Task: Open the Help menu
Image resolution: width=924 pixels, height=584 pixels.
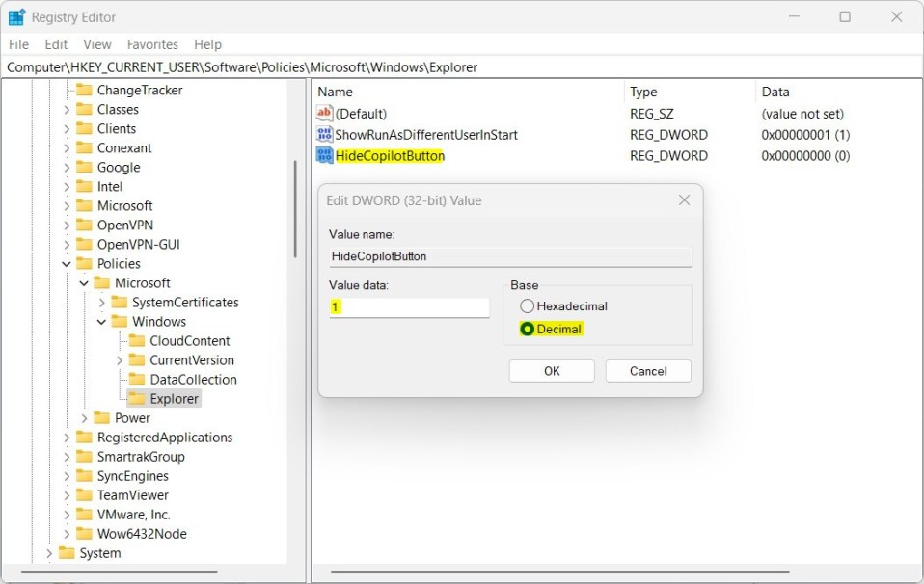Action: point(208,44)
